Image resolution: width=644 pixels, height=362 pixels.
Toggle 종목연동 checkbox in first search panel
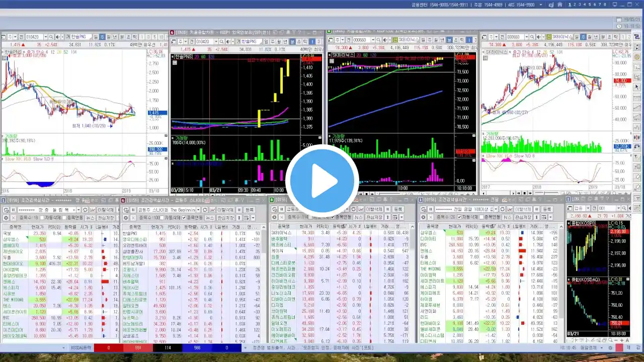pos(64,217)
